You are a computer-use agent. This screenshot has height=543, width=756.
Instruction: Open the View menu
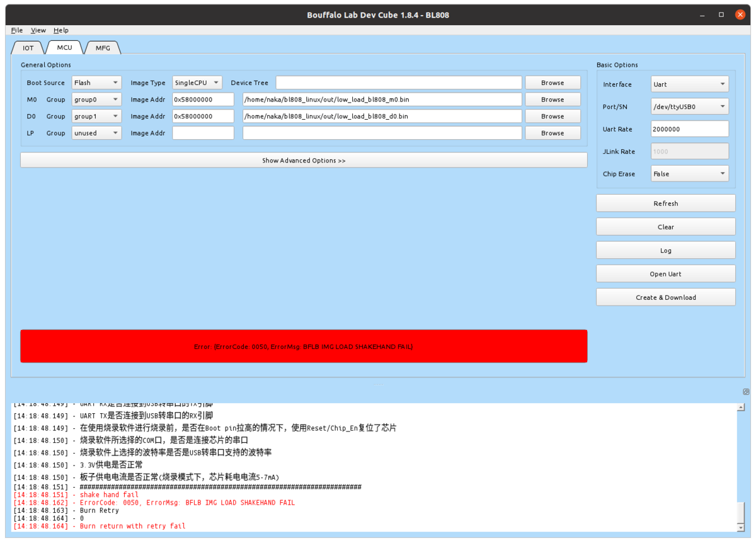pos(38,30)
